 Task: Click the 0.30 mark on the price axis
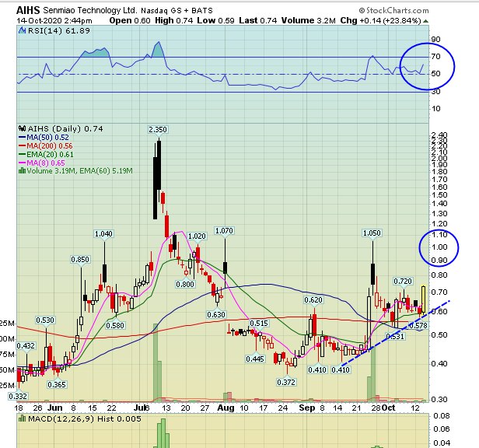click(439, 400)
